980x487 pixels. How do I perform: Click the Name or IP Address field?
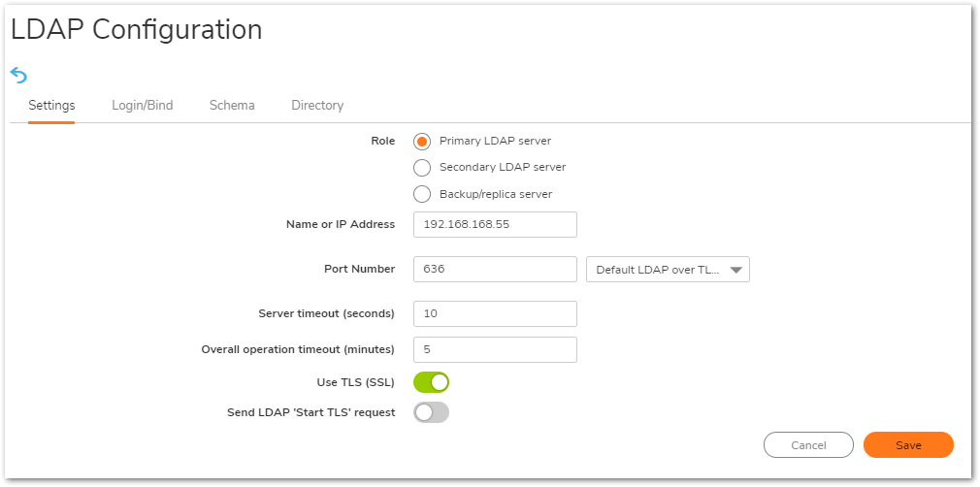coord(495,224)
